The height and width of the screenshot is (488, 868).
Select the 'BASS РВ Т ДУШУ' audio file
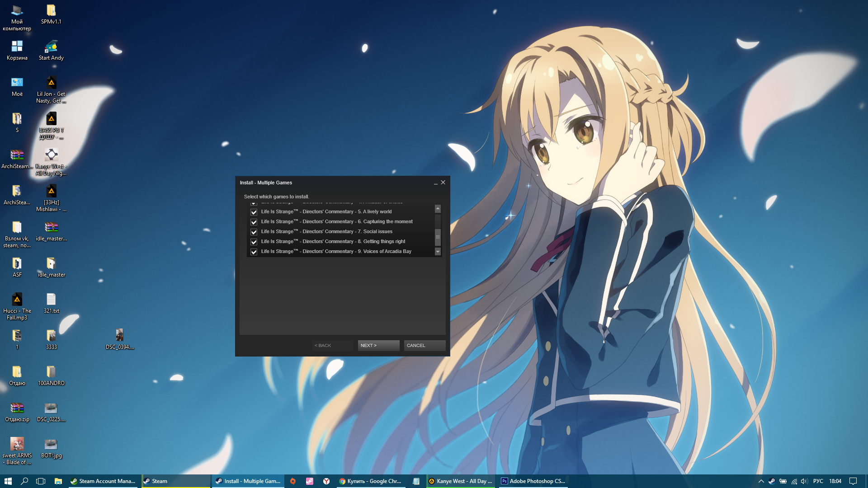(51, 126)
